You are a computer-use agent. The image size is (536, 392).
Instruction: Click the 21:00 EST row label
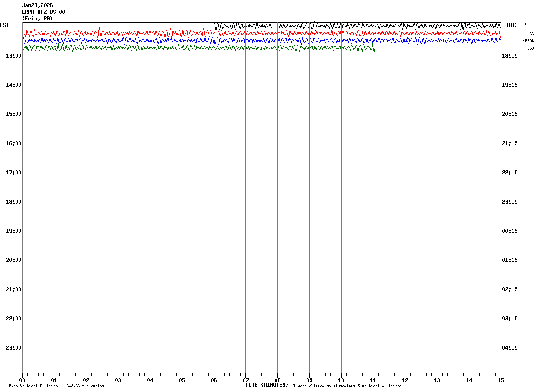[x=14, y=289]
